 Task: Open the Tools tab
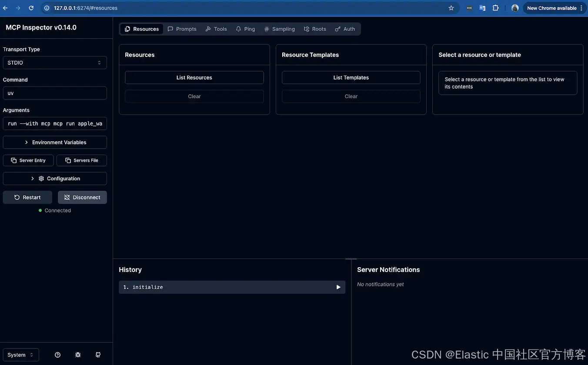point(216,29)
